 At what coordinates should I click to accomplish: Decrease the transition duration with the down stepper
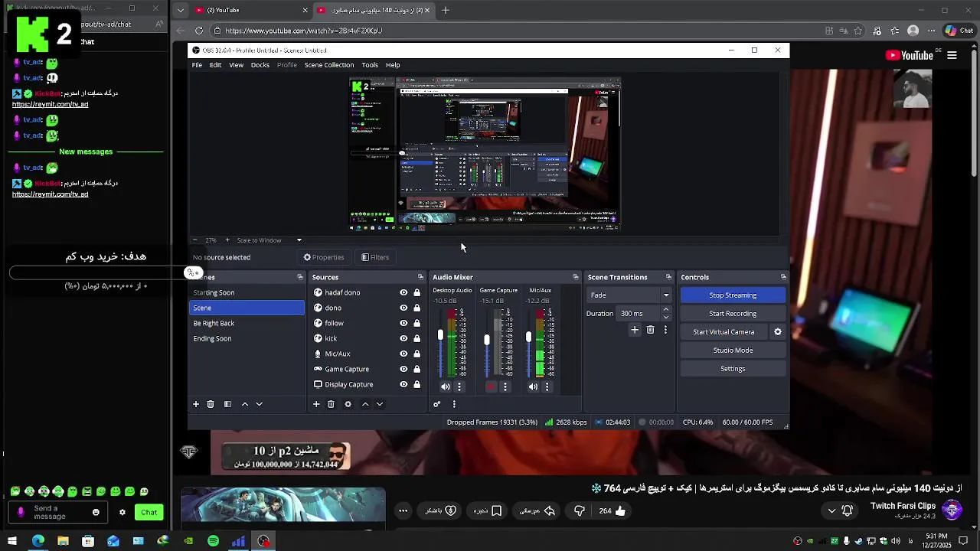coord(665,317)
